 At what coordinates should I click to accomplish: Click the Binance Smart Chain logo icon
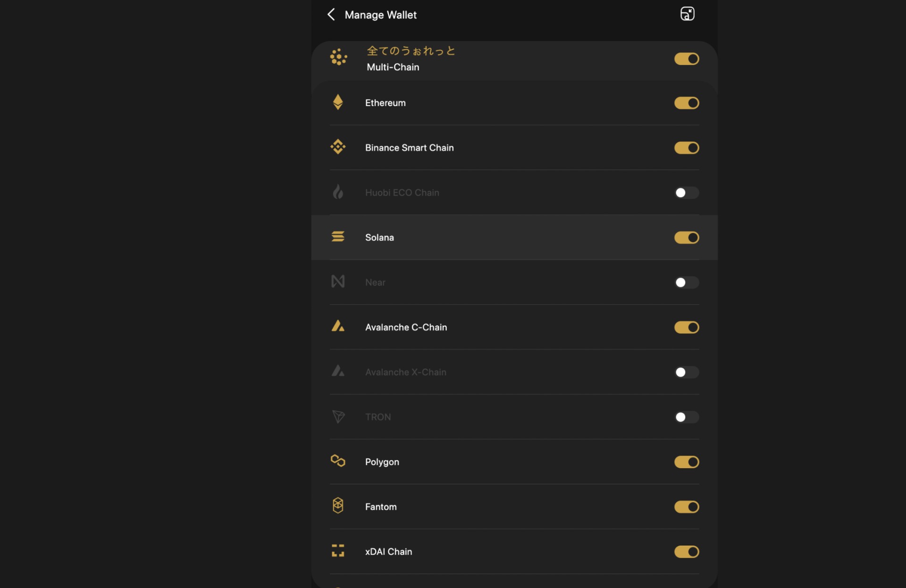click(338, 147)
